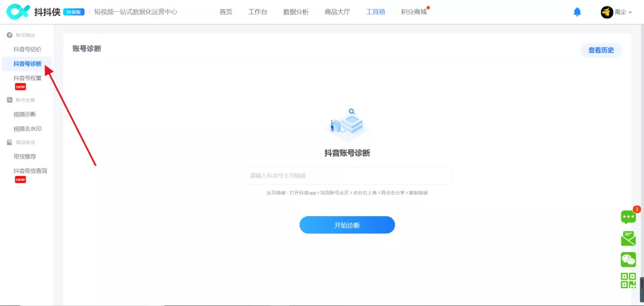Click the 开始诊断 button
Screen dimensions: 644x306
click(x=347, y=225)
